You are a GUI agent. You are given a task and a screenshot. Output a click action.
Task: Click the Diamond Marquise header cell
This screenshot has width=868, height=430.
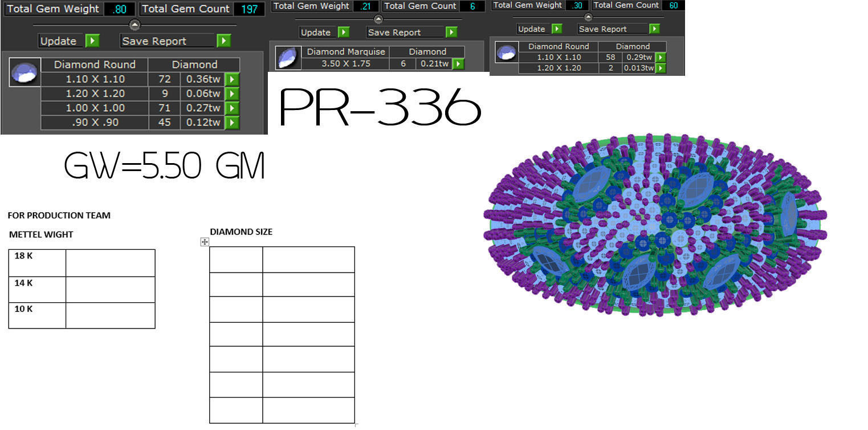tap(346, 52)
